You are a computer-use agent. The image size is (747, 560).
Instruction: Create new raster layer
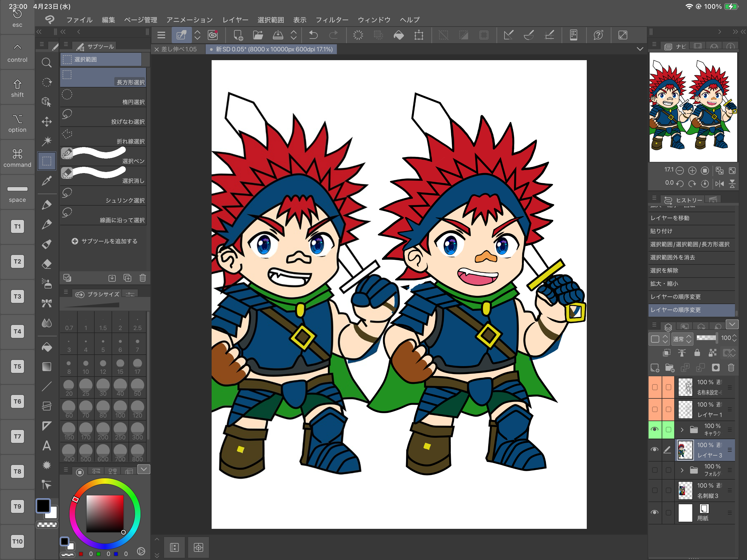coord(655,367)
